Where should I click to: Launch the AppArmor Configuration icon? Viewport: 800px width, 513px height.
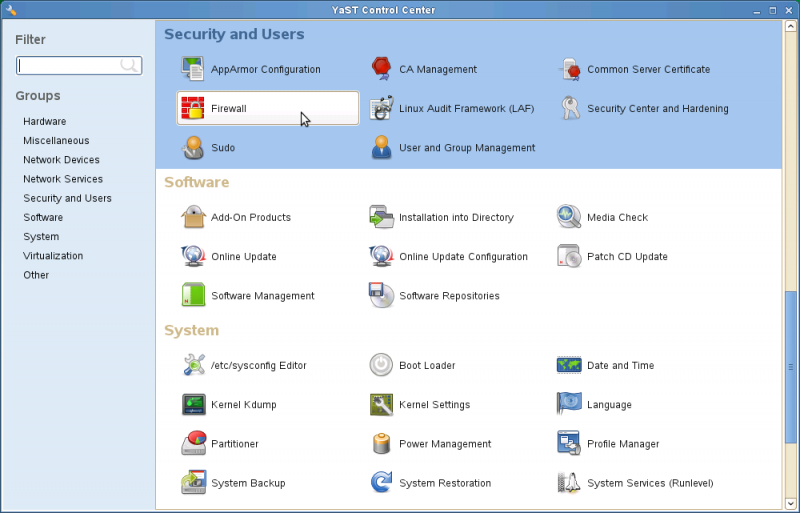coord(193,69)
